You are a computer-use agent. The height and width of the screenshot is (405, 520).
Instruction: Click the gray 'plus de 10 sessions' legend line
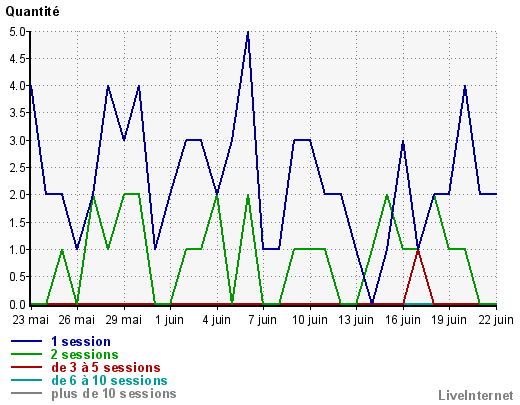(27, 393)
